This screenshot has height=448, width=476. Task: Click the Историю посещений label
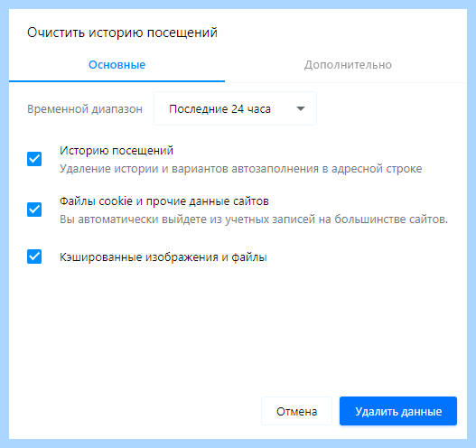(117, 151)
